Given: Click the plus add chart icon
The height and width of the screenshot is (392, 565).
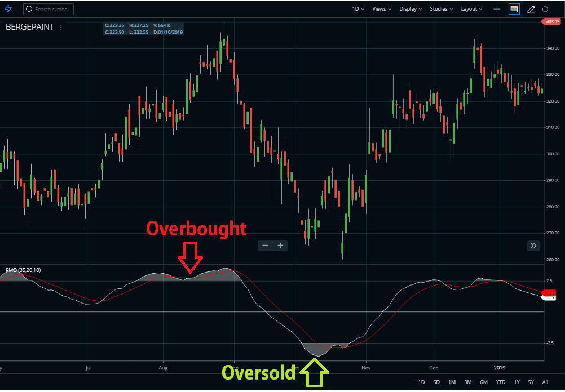Looking at the screenshot, I should [497, 10].
